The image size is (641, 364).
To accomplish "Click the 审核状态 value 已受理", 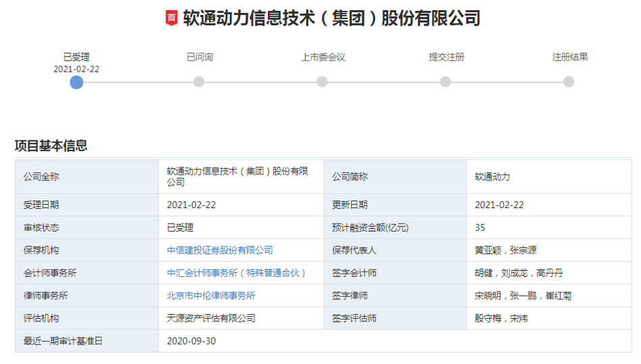I will click(x=181, y=228).
